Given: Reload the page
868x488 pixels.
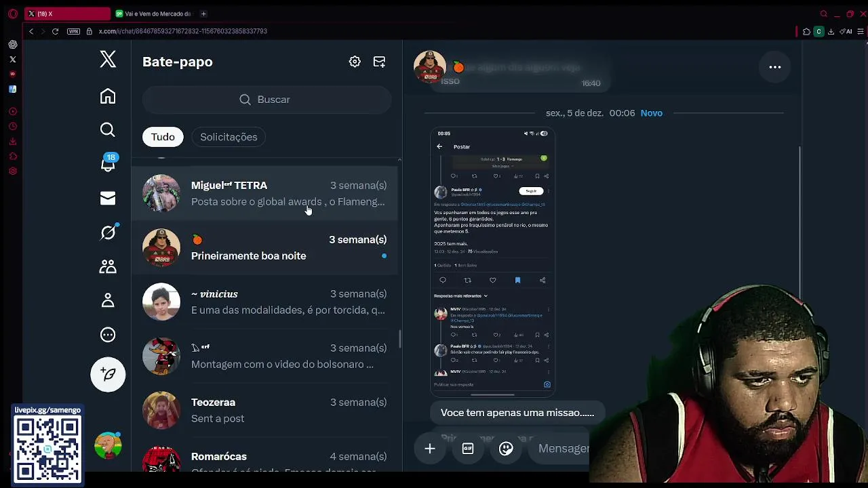Looking at the screenshot, I should pos(55,31).
